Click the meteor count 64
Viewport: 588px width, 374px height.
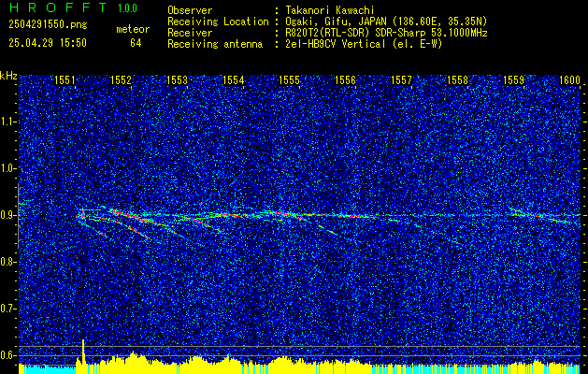136,43
